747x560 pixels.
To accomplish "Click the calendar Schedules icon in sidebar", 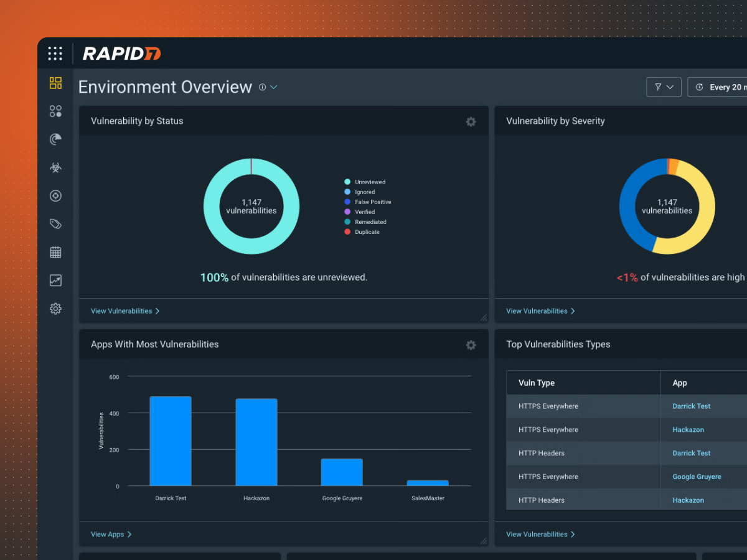I will (x=55, y=251).
